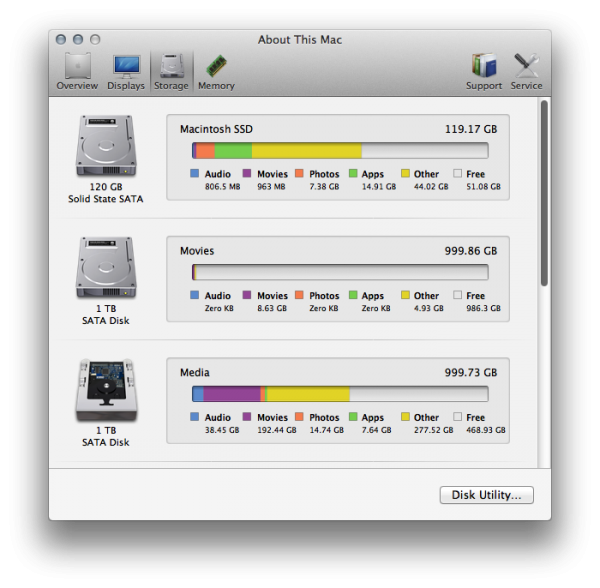Click the Media volume usage bar
Screen dimensions: 600x588
pos(340,394)
